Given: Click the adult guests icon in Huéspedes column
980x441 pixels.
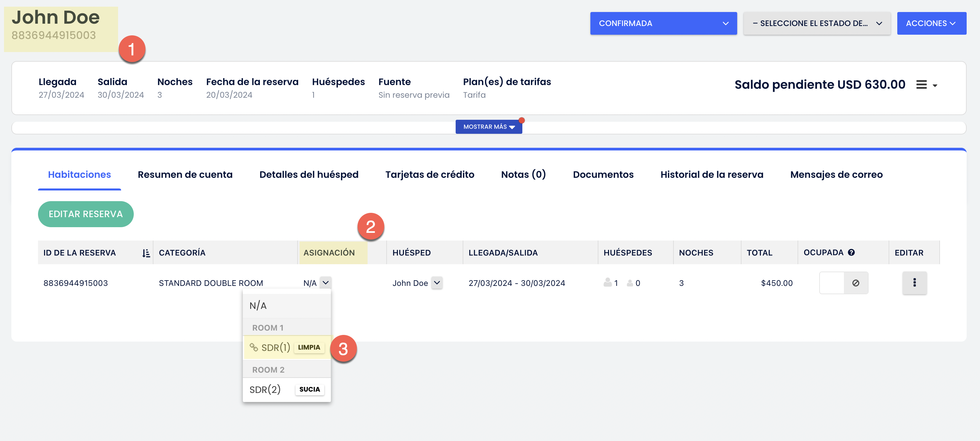Looking at the screenshot, I should (x=607, y=282).
